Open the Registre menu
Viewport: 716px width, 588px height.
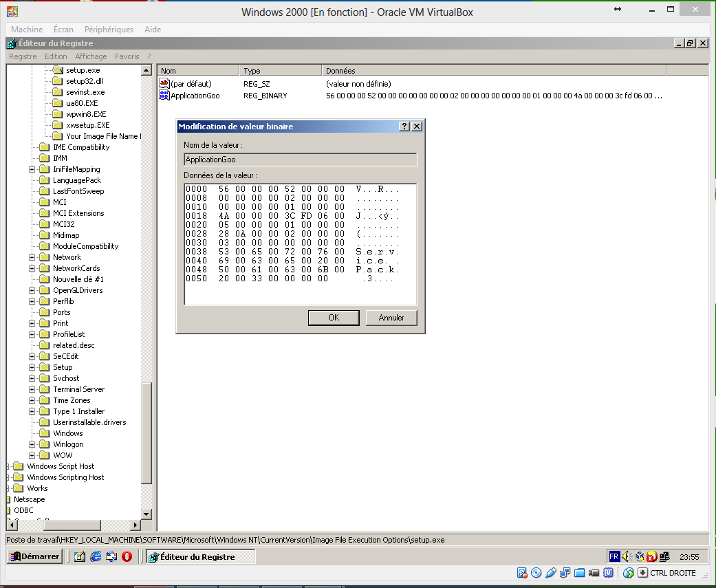tap(23, 56)
